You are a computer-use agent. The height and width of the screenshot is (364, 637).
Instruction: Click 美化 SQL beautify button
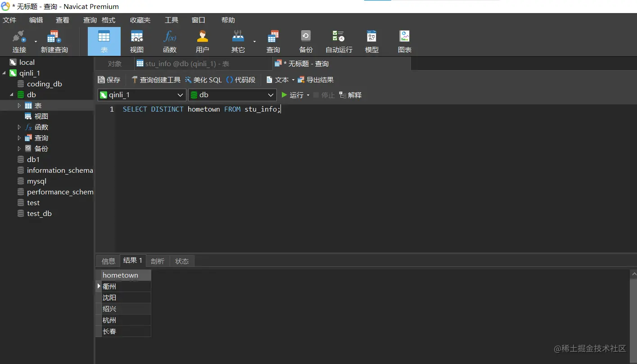(x=203, y=80)
